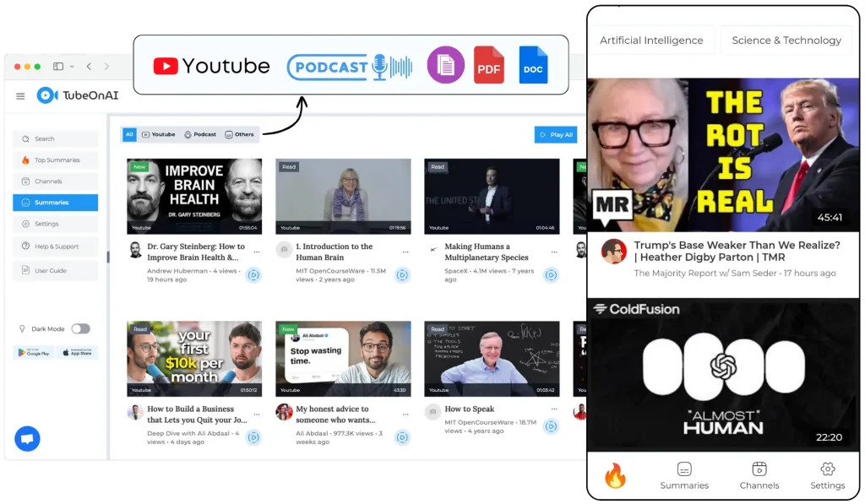865x504 pixels.
Task: Select Summaries in the left sidebar
Action: click(55, 203)
